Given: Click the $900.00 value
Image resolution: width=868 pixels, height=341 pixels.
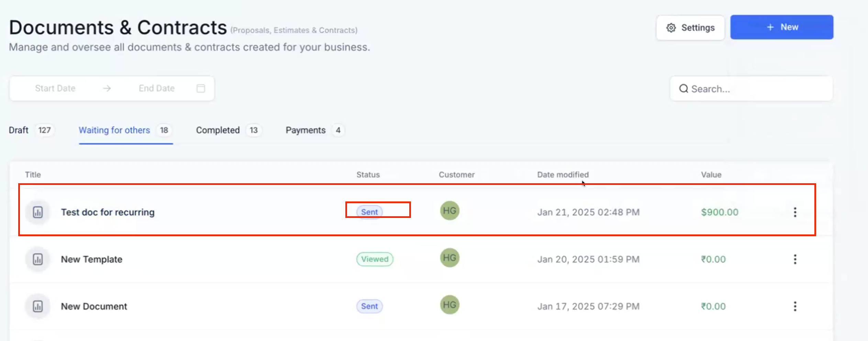Looking at the screenshot, I should [x=720, y=212].
